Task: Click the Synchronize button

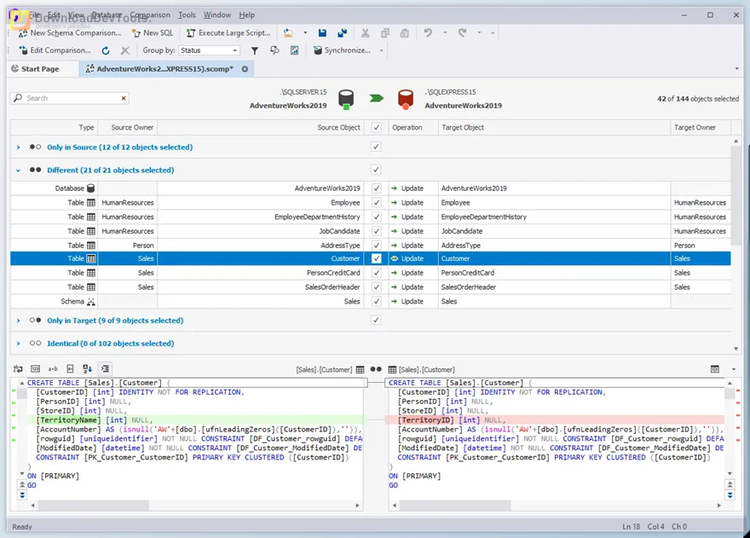Action: (x=342, y=50)
